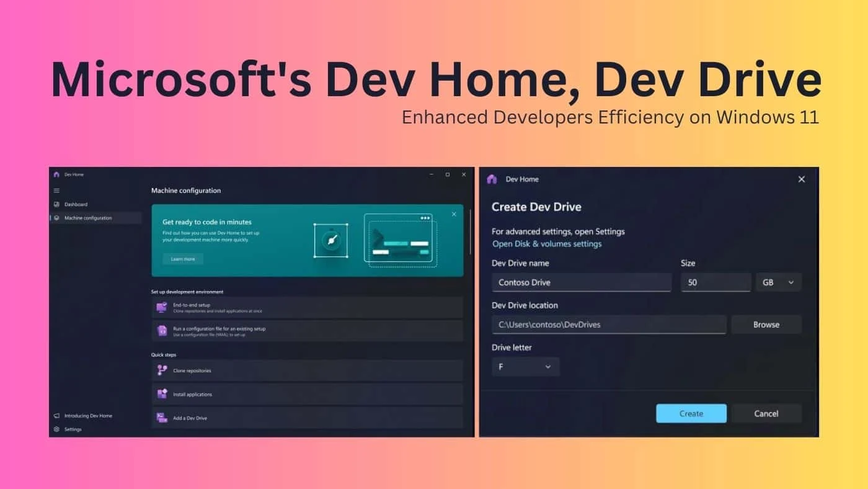Click the Machine configuration page heading
The width and height of the screenshot is (868, 489).
click(186, 191)
